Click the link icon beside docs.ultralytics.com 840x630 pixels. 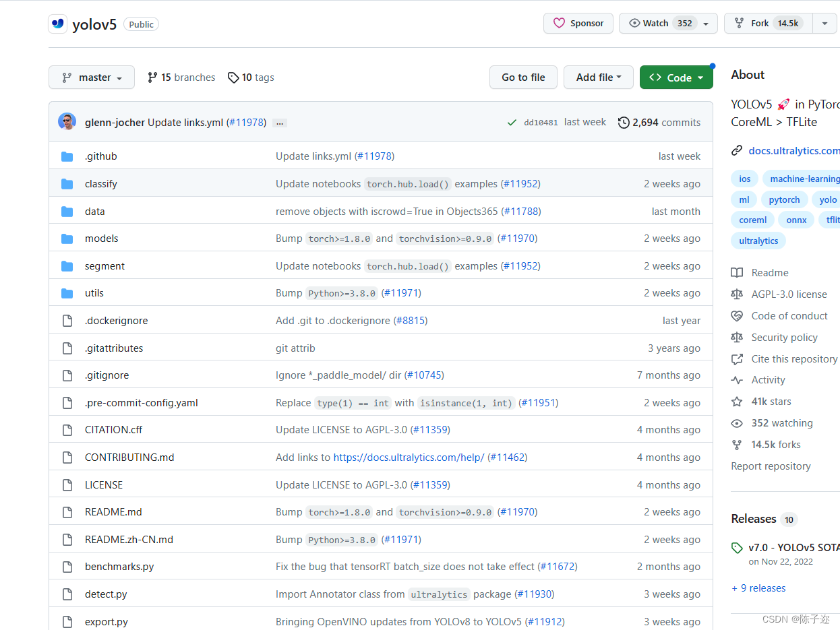[x=737, y=151]
